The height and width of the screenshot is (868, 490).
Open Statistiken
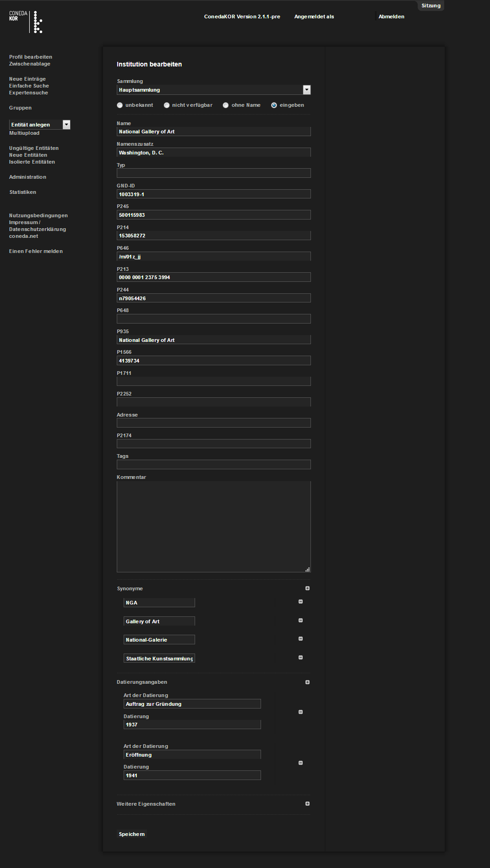tap(22, 192)
